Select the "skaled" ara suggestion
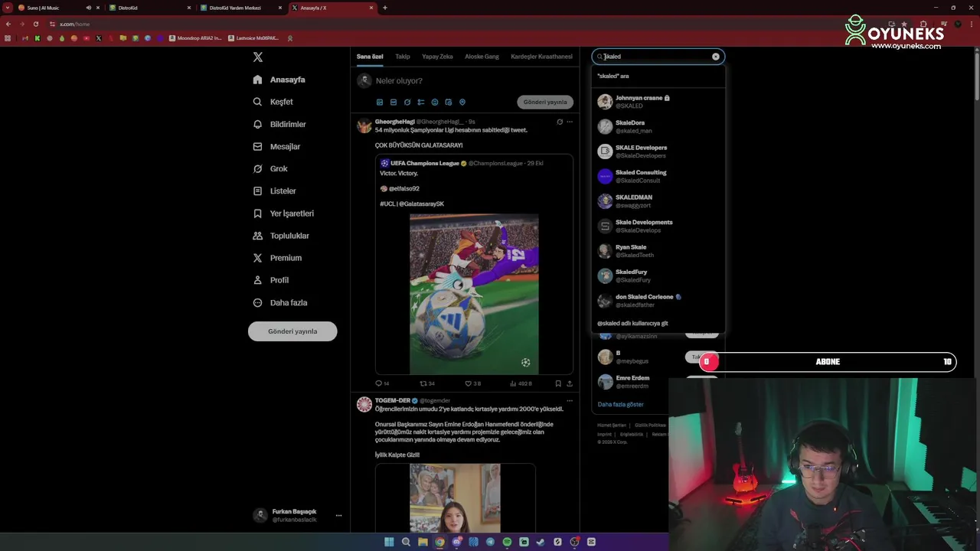Viewport: 980px width, 551px height. [658, 76]
